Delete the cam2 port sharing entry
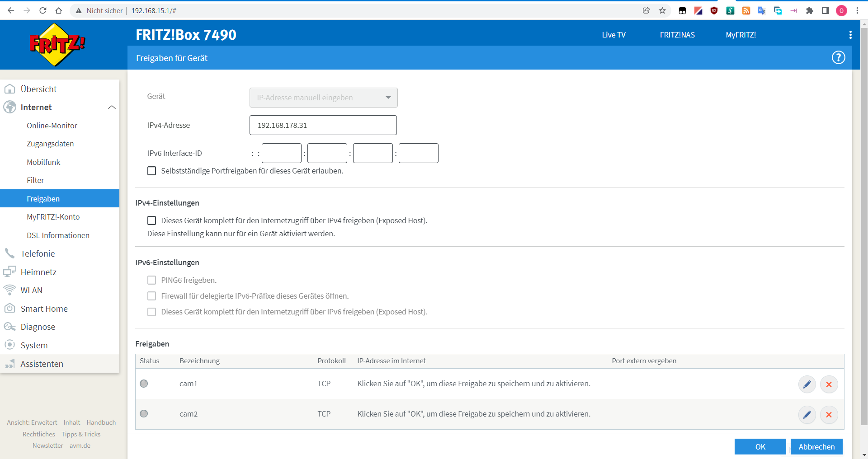Image resolution: width=868 pixels, height=459 pixels. [x=829, y=415]
